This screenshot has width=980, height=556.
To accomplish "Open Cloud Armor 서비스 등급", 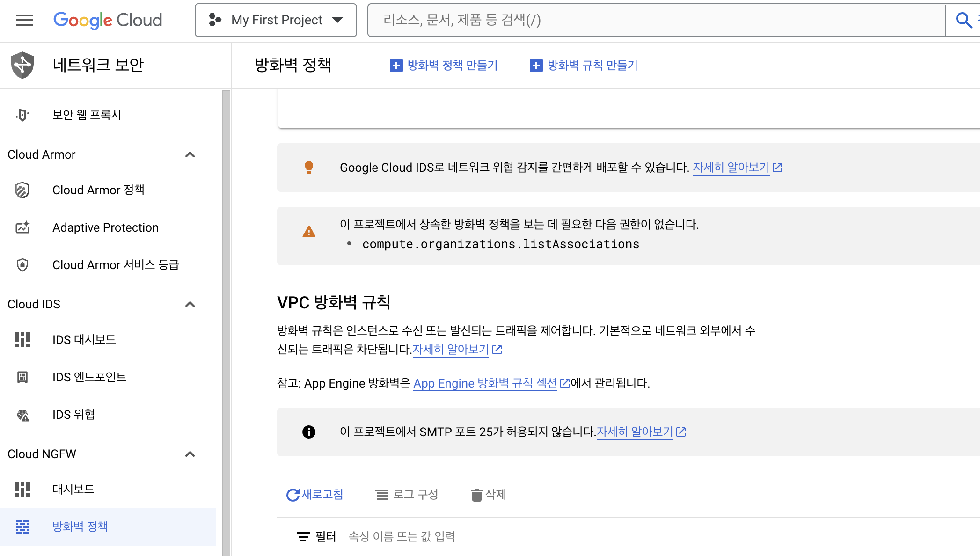I will click(x=116, y=265).
